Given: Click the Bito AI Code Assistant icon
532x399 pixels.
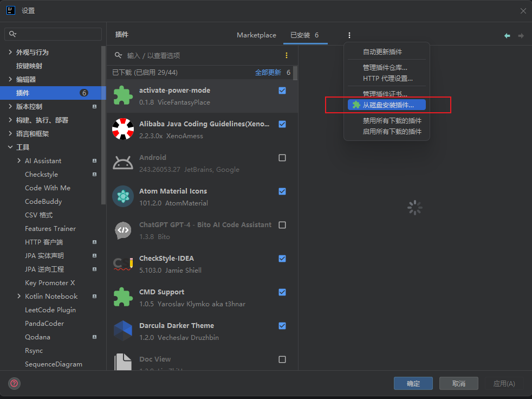Looking at the screenshot, I should click(x=123, y=230).
